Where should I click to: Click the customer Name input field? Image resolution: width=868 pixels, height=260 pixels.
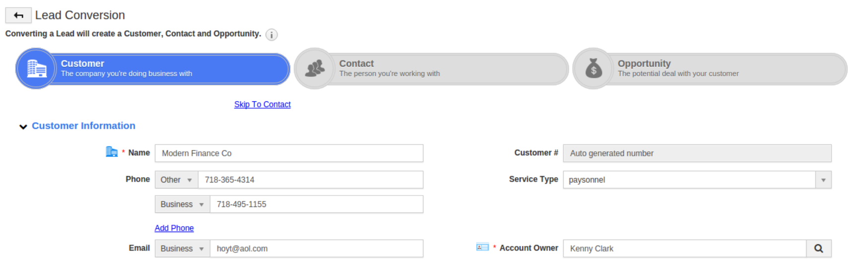click(289, 153)
